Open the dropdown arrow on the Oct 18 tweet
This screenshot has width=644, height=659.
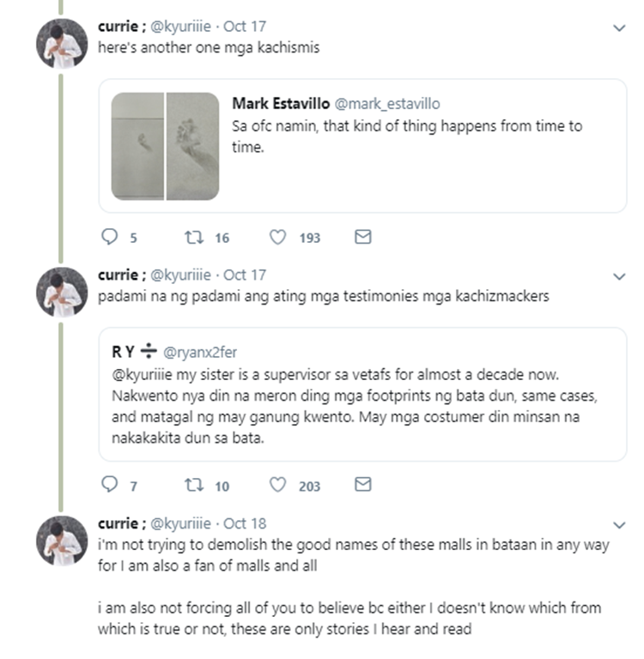(619, 524)
